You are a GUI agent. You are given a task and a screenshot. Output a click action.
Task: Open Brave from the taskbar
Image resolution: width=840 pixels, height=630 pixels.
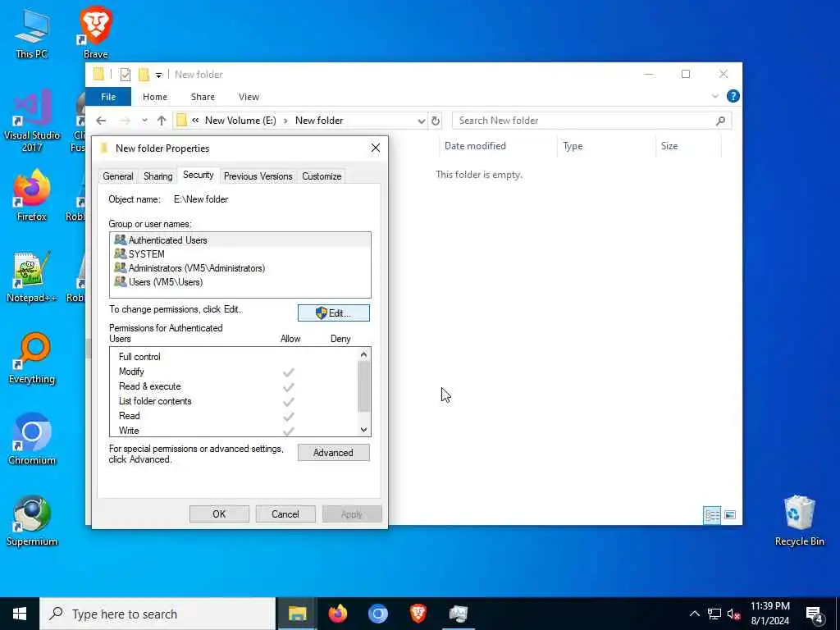point(418,614)
